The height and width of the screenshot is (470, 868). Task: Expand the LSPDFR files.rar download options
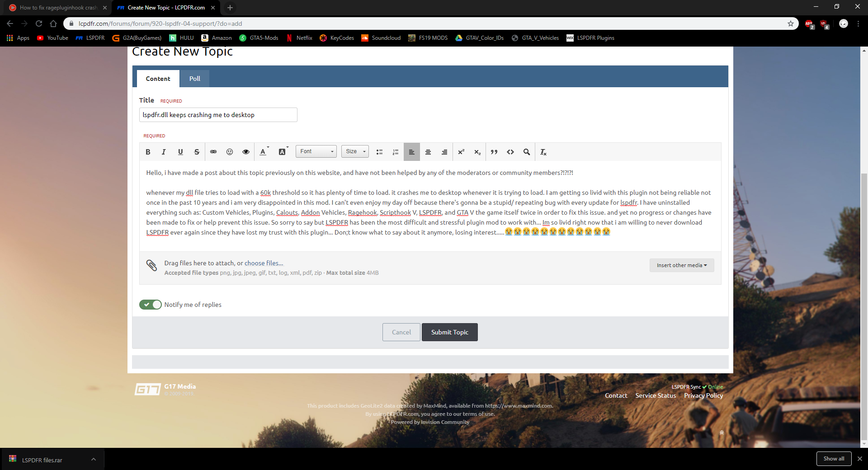click(94, 460)
